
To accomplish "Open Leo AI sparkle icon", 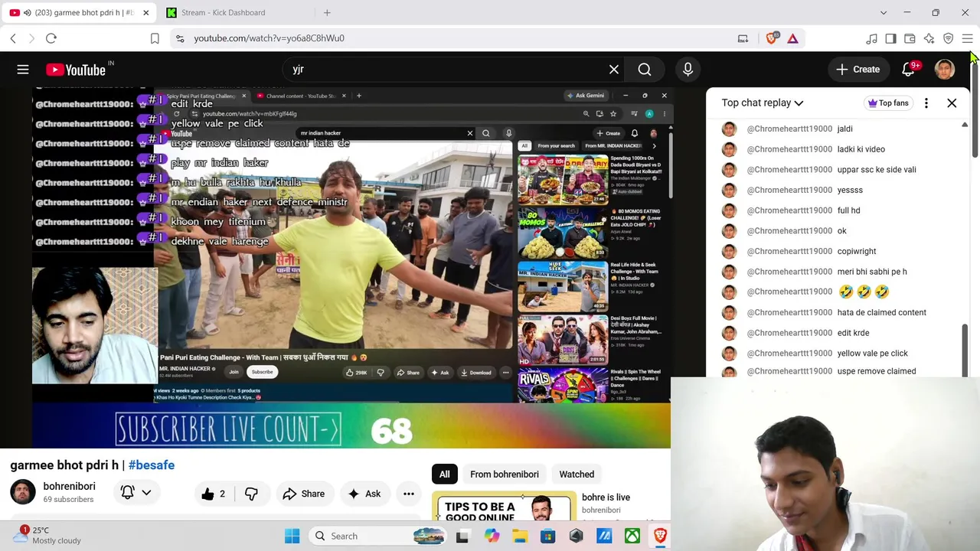I will pos(929,38).
